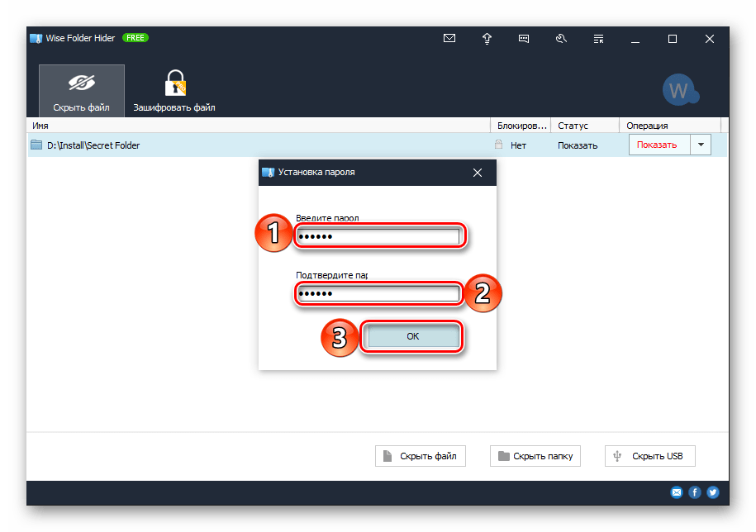
Task: Click the 'Подтвердите пароль' confirmation field
Action: point(377,294)
